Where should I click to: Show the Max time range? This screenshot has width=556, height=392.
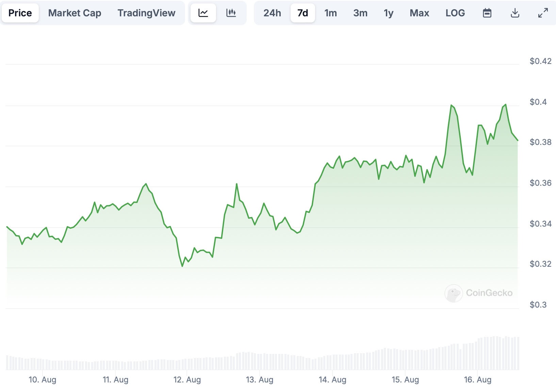click(x=419, y=13)
